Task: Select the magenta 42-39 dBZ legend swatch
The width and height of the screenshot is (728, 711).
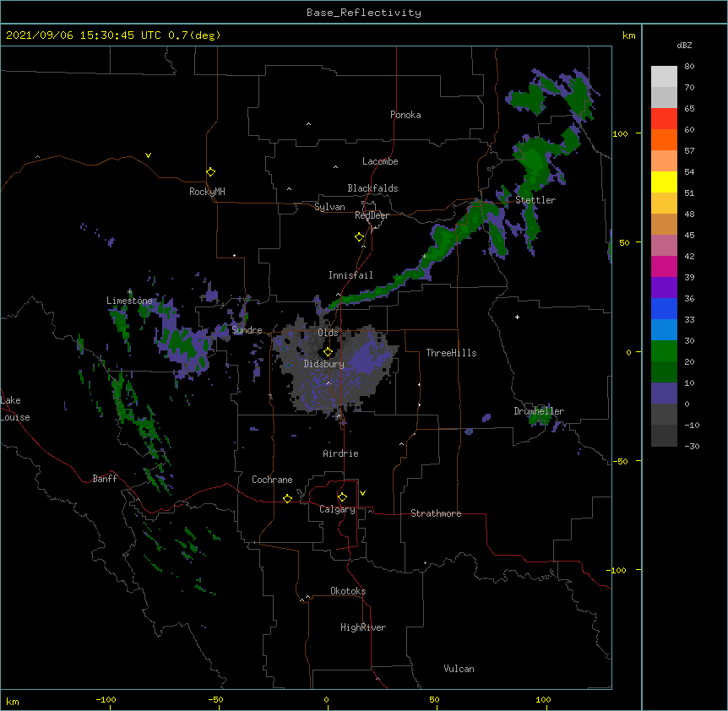Action: point(664,266)
